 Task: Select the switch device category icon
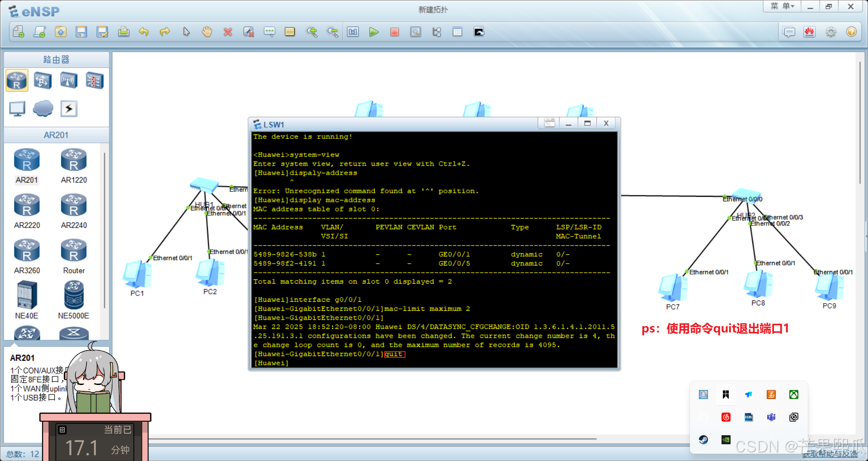pos(42,81)
